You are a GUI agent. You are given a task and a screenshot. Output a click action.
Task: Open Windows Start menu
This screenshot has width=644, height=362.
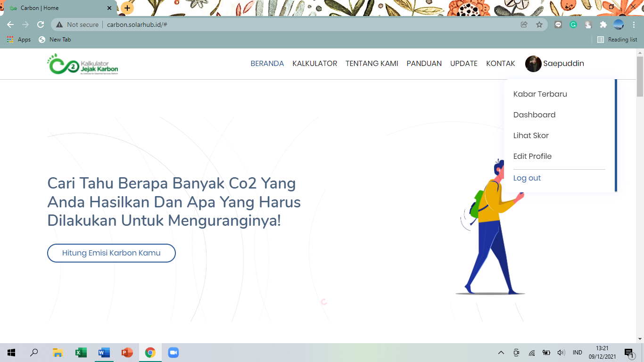coord(11,353)
